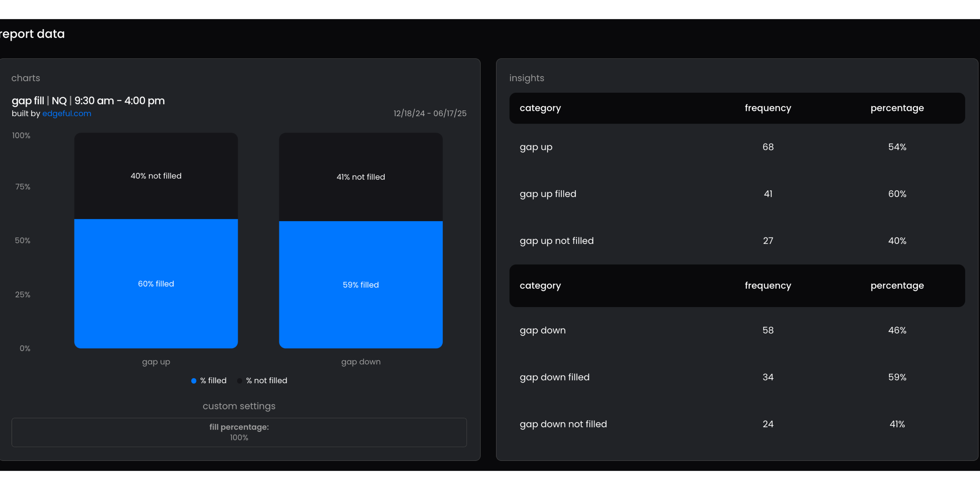Click the fill percentage settings box

(239, 432)
